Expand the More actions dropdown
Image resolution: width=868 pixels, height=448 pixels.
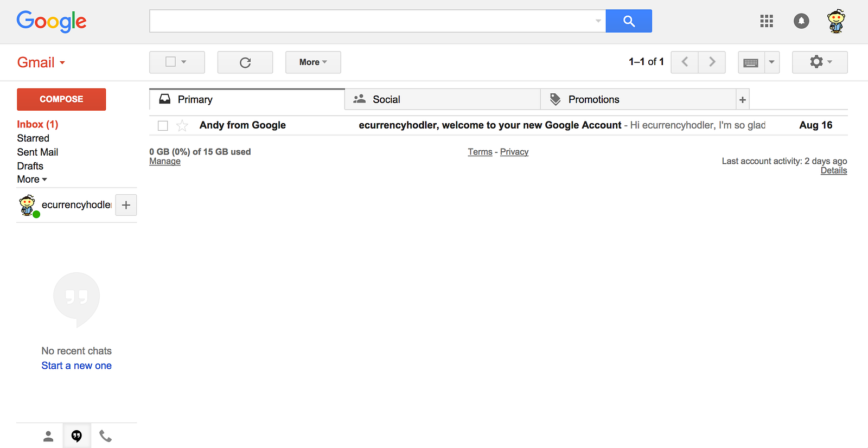click(313, 62)
